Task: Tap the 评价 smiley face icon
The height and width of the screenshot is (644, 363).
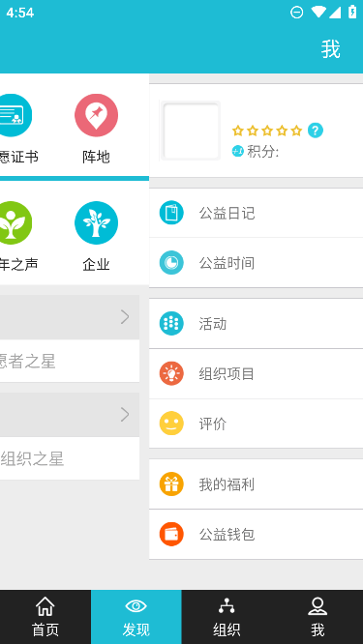Action: click(171, 423)
